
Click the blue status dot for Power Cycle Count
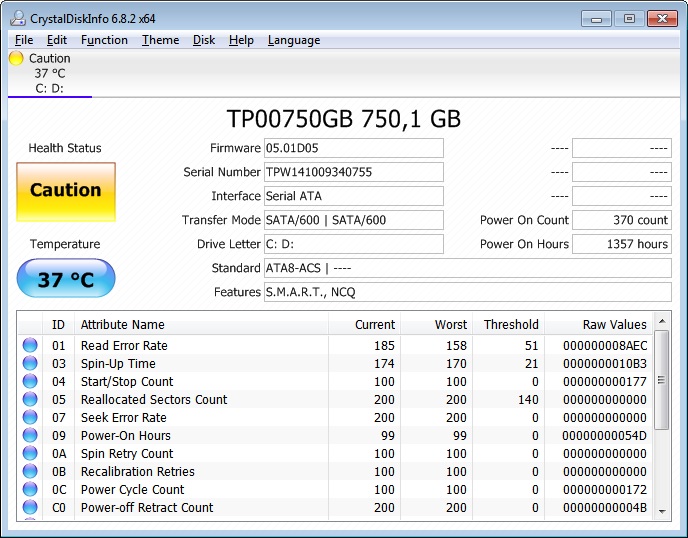[30, 489]
